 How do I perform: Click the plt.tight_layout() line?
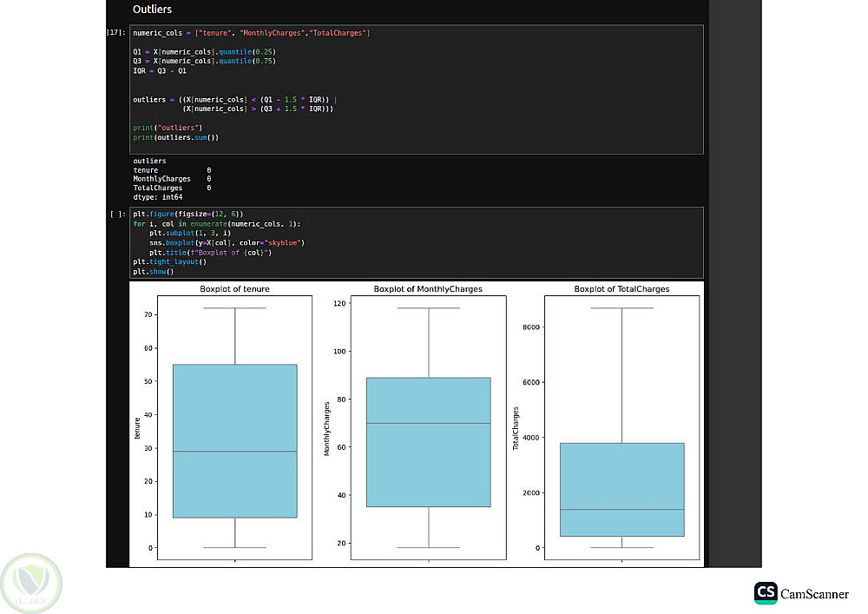tap(169, 262)
